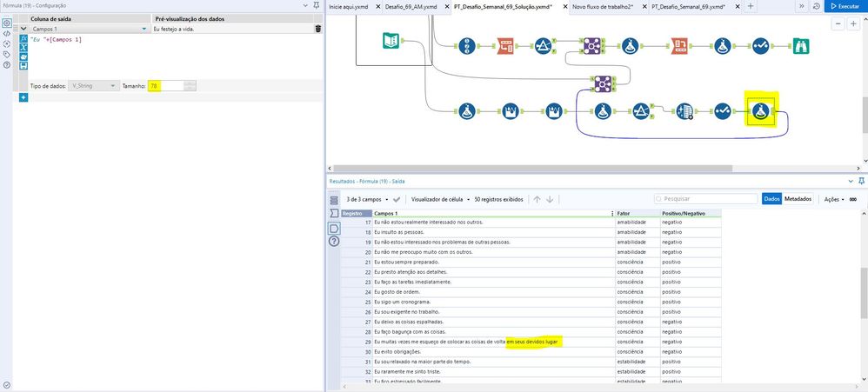Open the configuration panel options chevron
This screenshot has height=392, width=868.
pyautogui.click(x=306, y=4)
